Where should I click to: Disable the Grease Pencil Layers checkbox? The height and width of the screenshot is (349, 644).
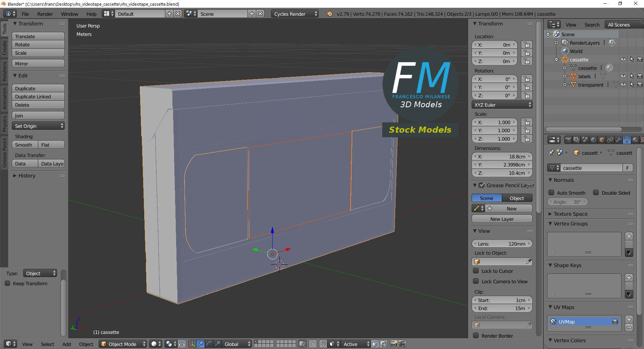pos(482,185)
